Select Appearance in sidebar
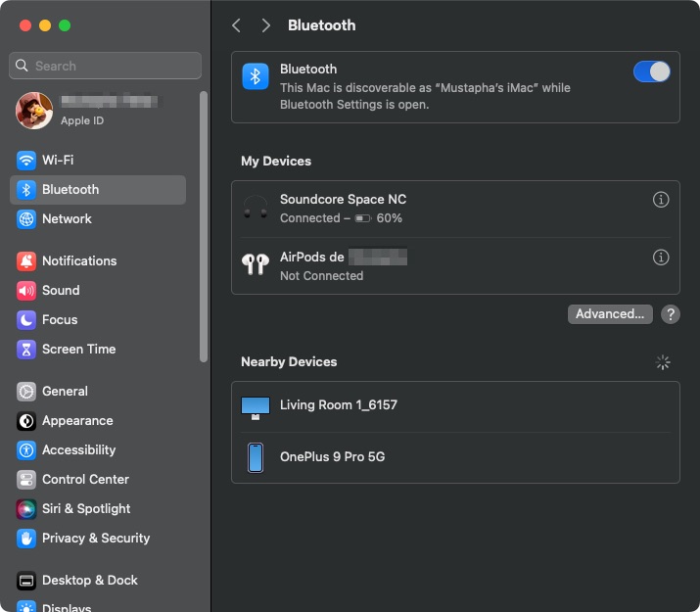The image size is (700, 612). pos(98,420)
